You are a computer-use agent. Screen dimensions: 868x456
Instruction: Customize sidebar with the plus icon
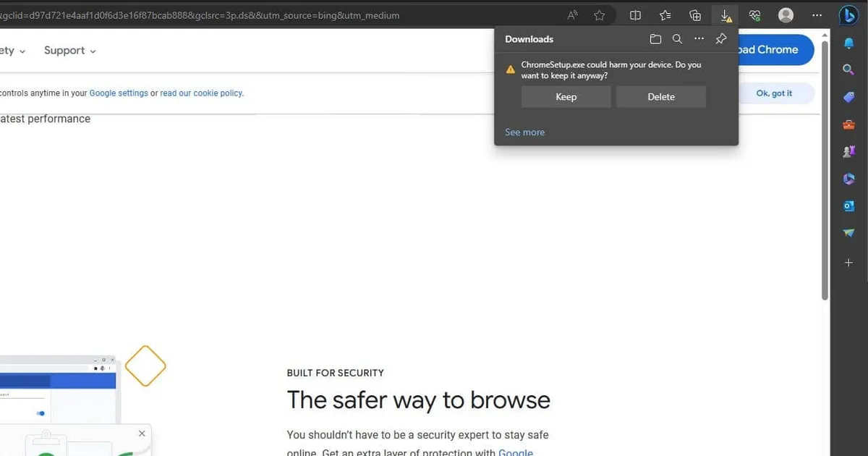coord(848,263)
